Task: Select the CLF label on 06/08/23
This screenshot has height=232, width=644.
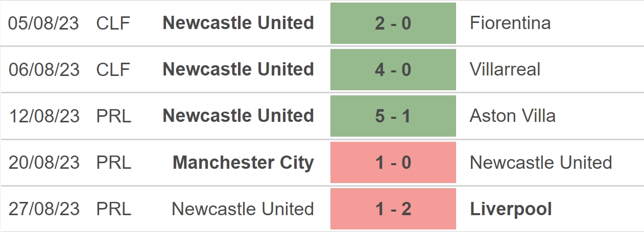Action: 113,69
